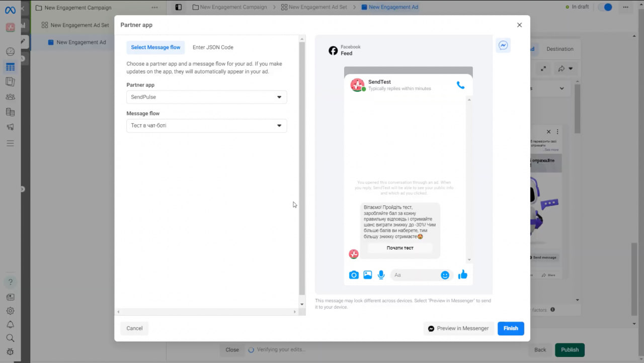The height and width of the screenshot is (363, 644).
Task: Select New Engagement Ad Set in the tree
Action: pyautogui.click(x=79, y=25)
